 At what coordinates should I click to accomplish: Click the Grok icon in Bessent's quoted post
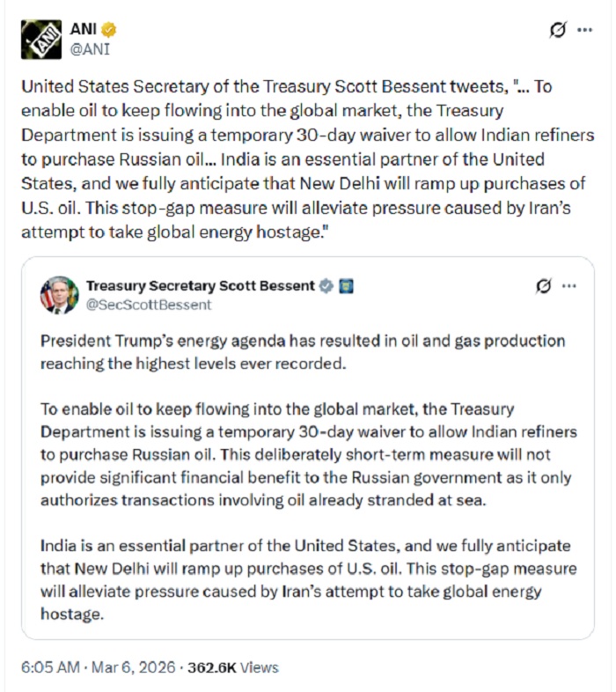coord(544,287)
